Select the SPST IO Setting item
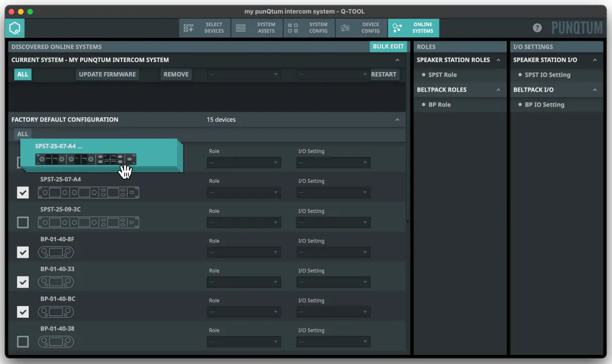Screen dimensions: 612x364 tap(544, 75)
